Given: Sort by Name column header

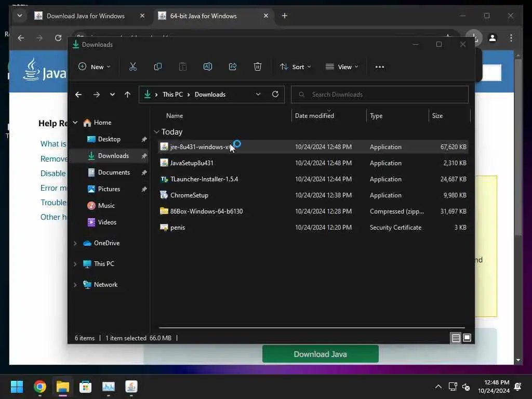Looking at the screenshot, I should coord(175,116).
